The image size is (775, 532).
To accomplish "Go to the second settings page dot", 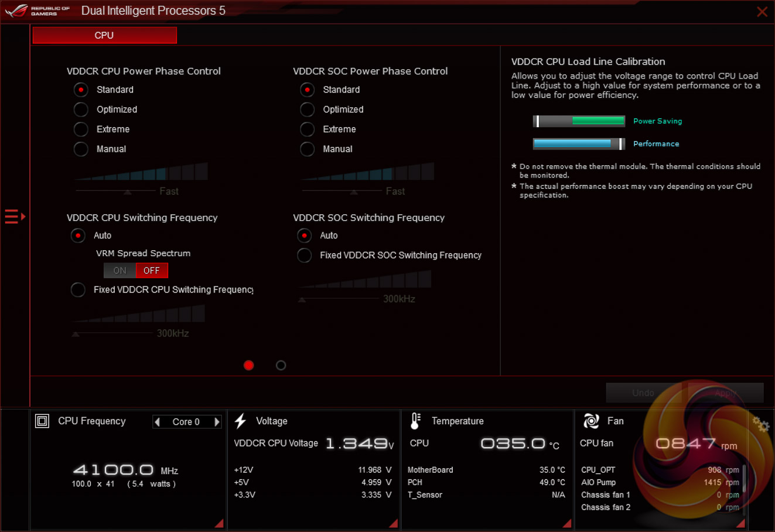I will (281, 365).
